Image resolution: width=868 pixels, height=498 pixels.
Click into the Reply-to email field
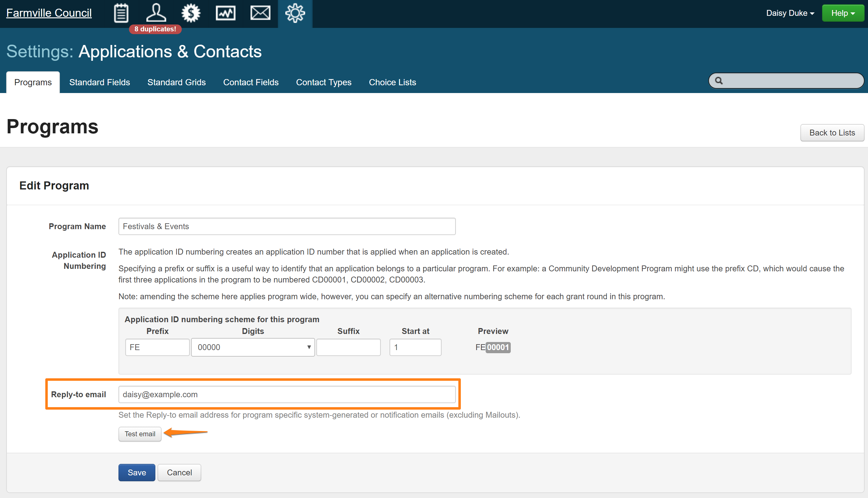coord(287,394)
